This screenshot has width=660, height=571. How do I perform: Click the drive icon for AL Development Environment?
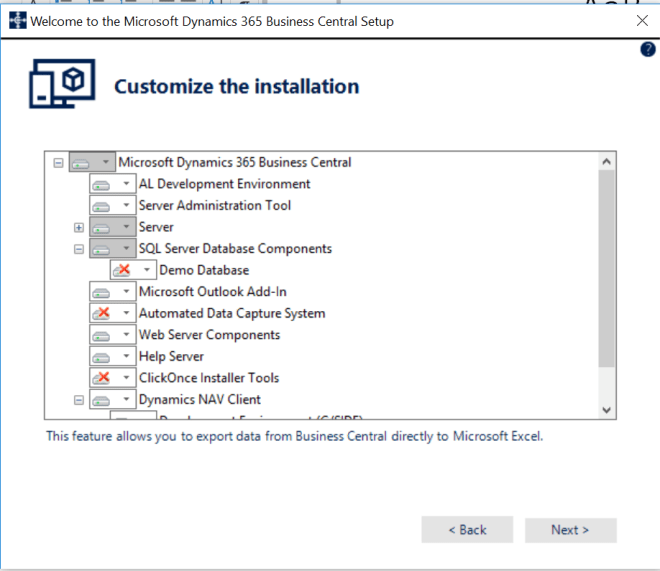point(101,185)
